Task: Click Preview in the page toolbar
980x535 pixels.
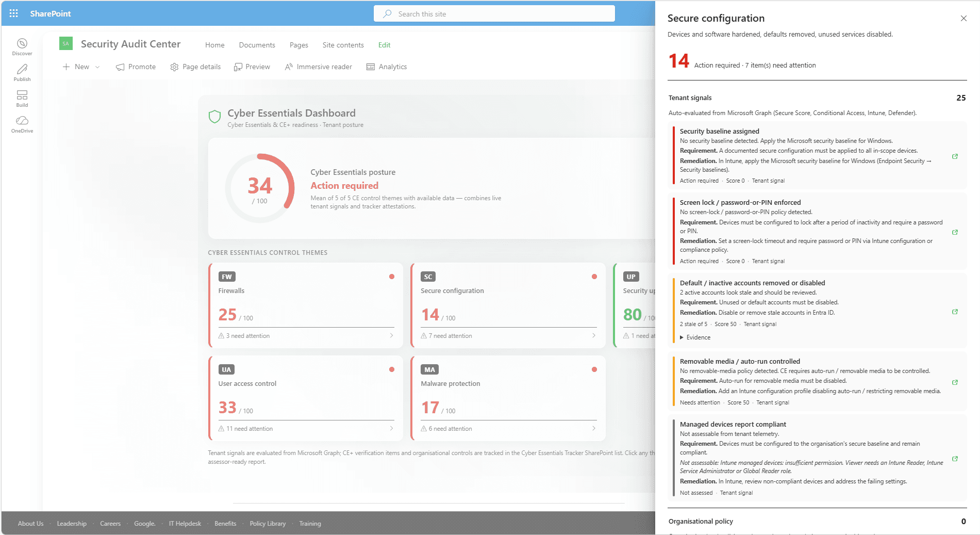Action: 252,67
